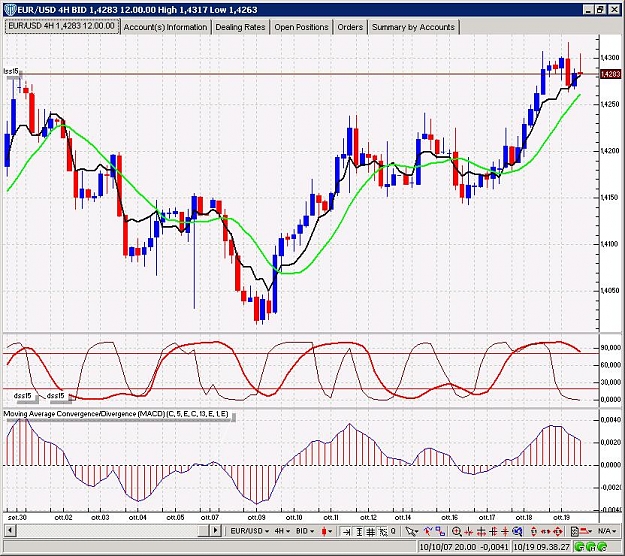Minimize the chart window
Viewport: 625px width, 556px height.
[x=588, y=10]
